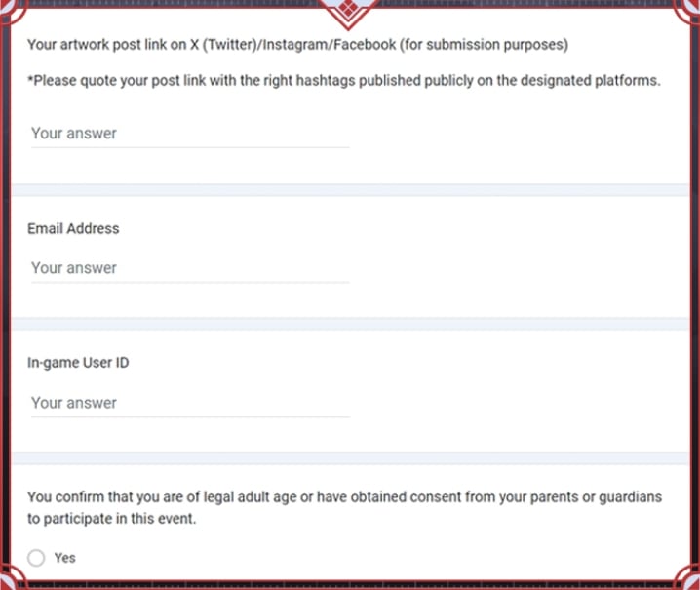Click the "Email Address" question label
This screenshot has width=700, height=590.
point(73,228)
